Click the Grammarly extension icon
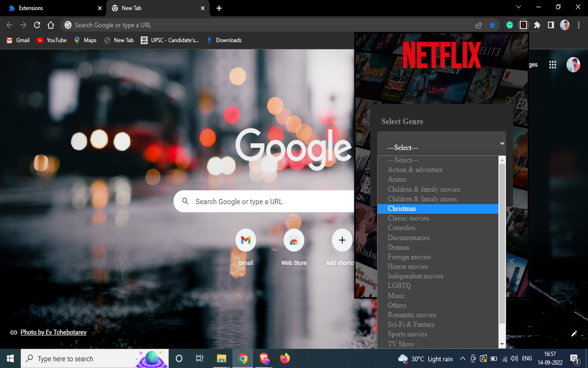 pos(509,25)
